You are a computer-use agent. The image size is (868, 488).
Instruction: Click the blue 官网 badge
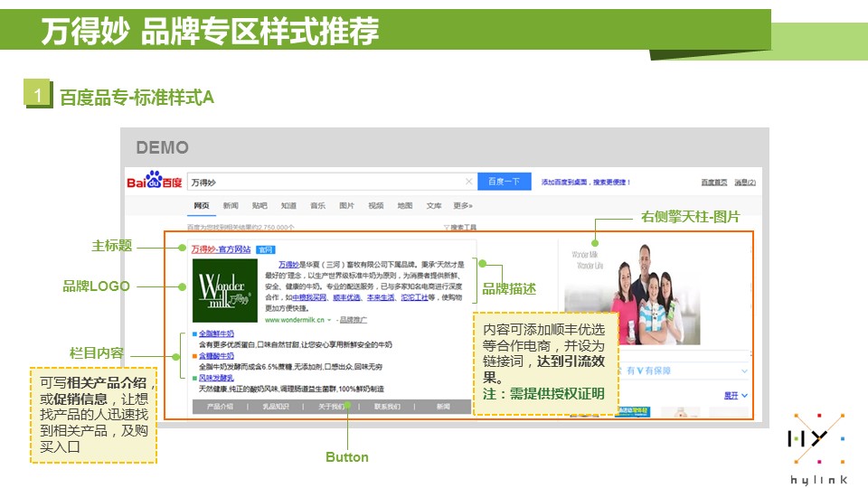[x=265, y=249]
